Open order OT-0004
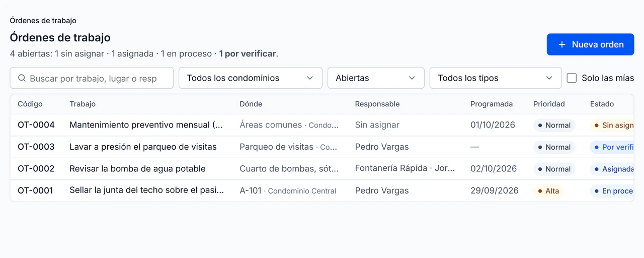 pyautogui.click(x=36, y=125)
